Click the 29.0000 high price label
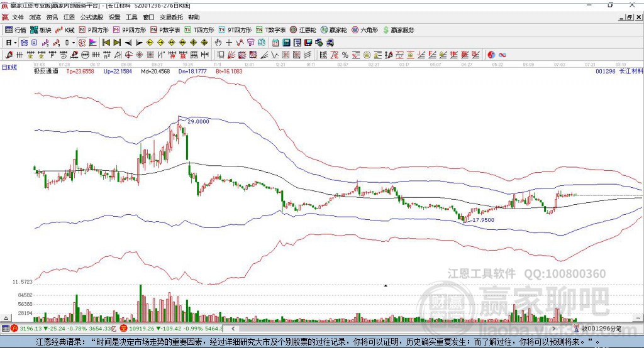This screenshot has width=644, height=348. 198,121
